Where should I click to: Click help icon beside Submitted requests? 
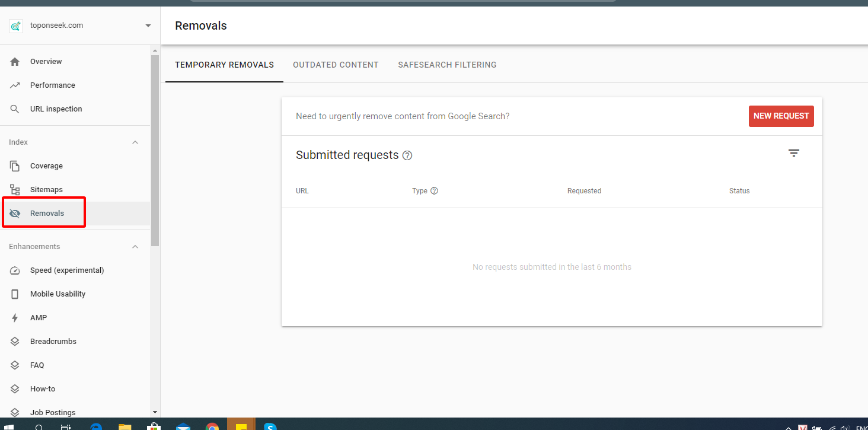(407, 155)
